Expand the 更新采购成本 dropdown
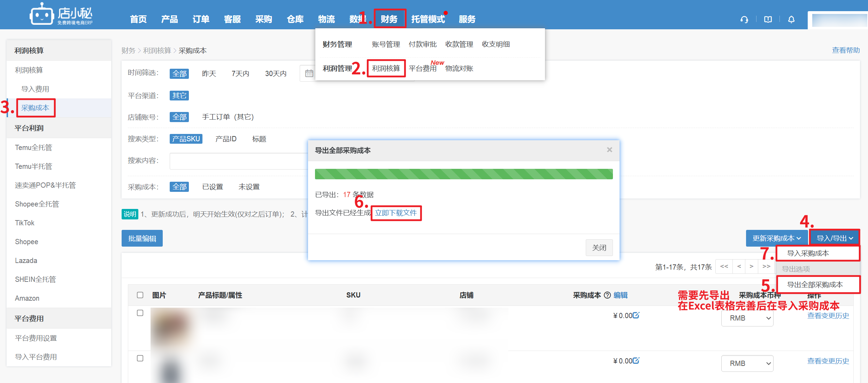The image size is (868, 383). pyautogui.click(x=776, y=238)
